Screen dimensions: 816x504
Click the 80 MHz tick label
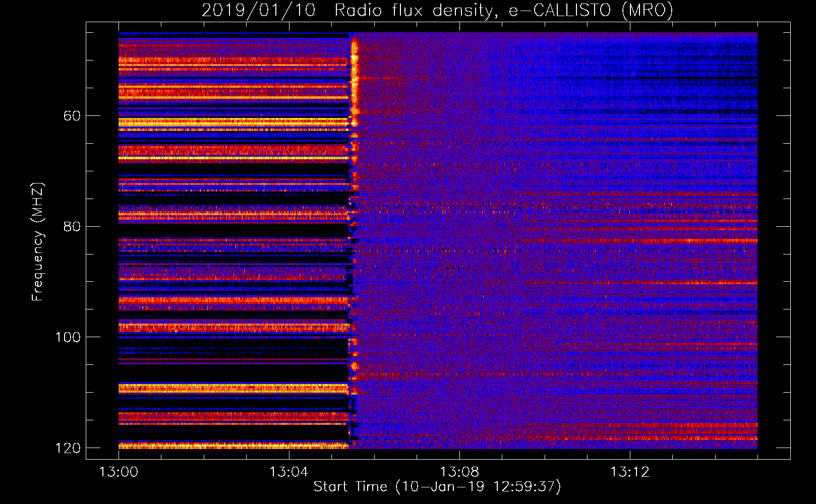pos(72,226)
